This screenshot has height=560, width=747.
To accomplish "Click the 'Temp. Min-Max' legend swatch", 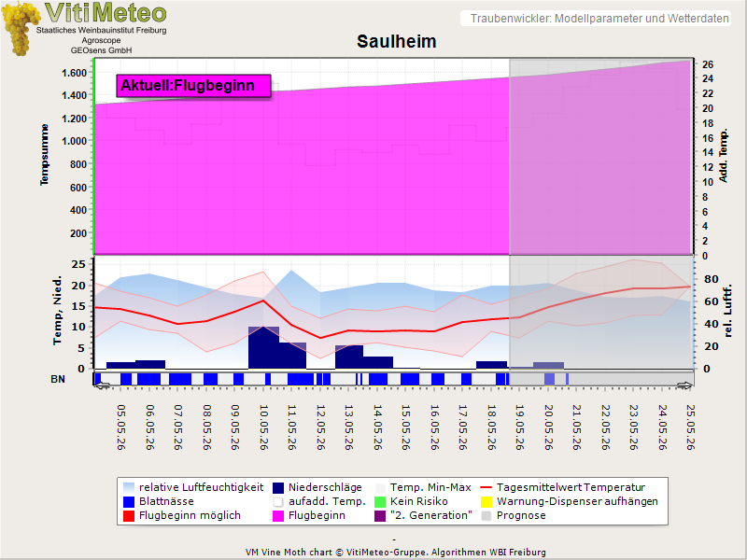I will [x=380, y=487].
